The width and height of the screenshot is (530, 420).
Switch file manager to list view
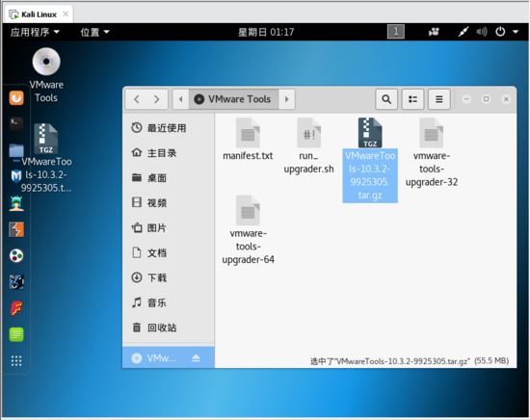click(x=412, y=99)
